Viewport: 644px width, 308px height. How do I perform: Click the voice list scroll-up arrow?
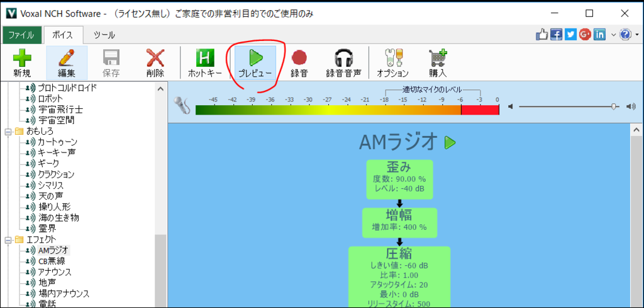[x=160, y=88]
